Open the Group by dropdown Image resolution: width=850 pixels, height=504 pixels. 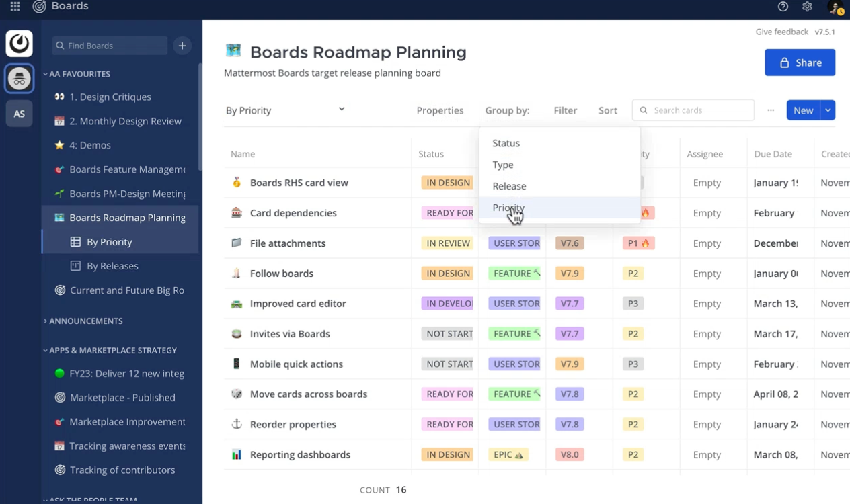[x=507, y=110]
